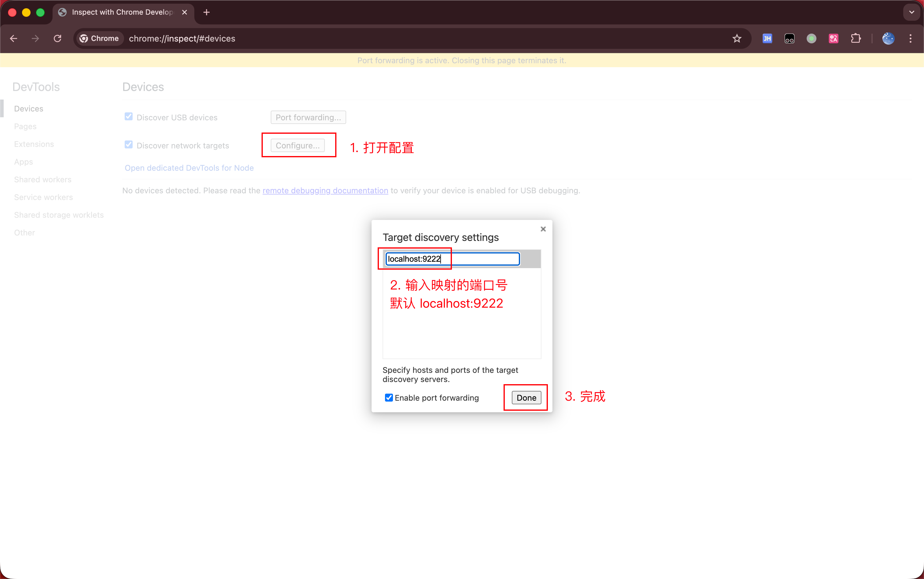Reload the inspect page
Image resolution: width=924 pixels, height=579 pixels.
pyautogui.click(x=57, y=38)
